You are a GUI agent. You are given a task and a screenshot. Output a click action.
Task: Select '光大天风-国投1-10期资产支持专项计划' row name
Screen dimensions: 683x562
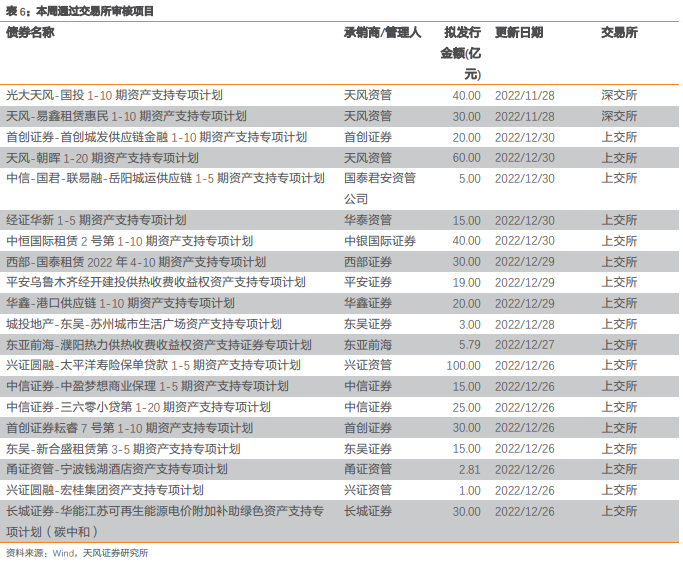[x=114, y=95]
